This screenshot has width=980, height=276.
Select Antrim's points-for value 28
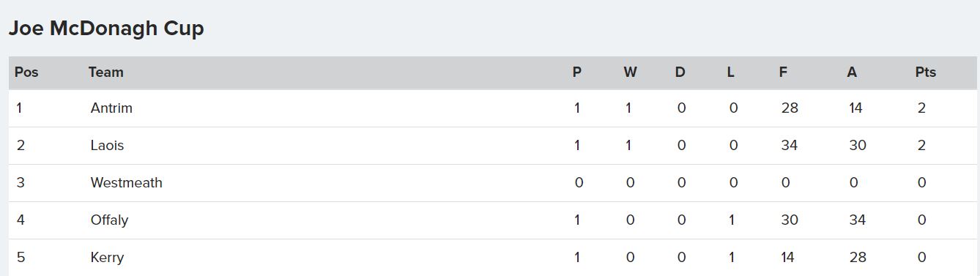point(790,108)
